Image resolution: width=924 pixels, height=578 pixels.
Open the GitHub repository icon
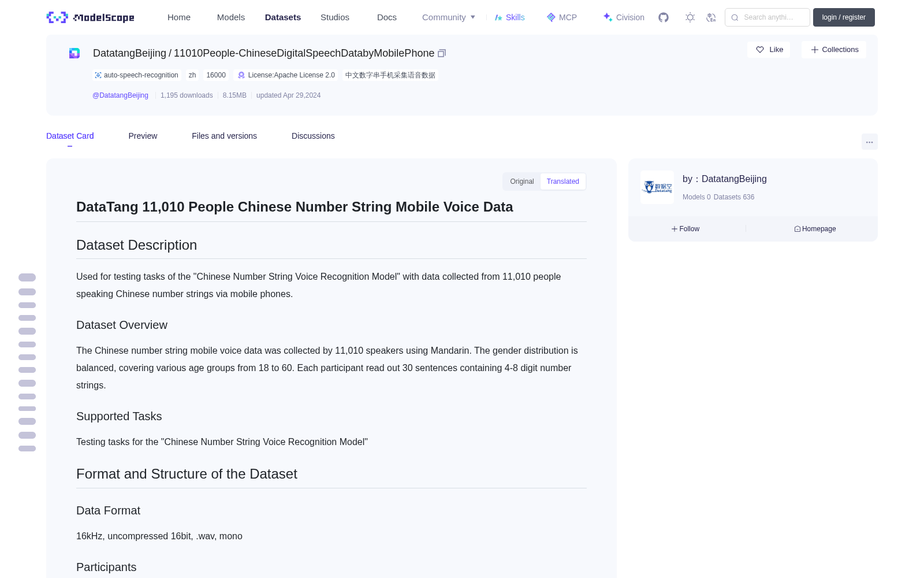[664, 17]
